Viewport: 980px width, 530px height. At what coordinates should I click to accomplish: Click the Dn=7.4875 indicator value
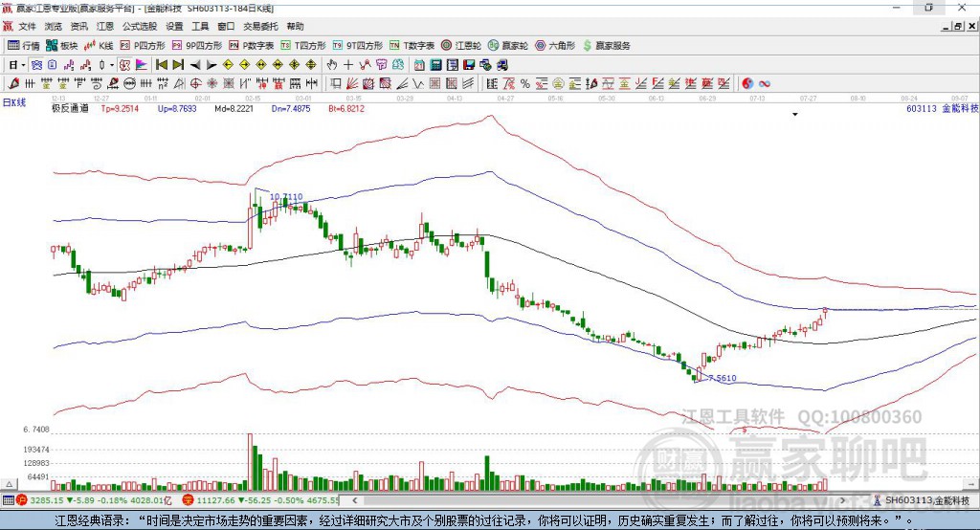pyautogui.click(x=291, y=108)
